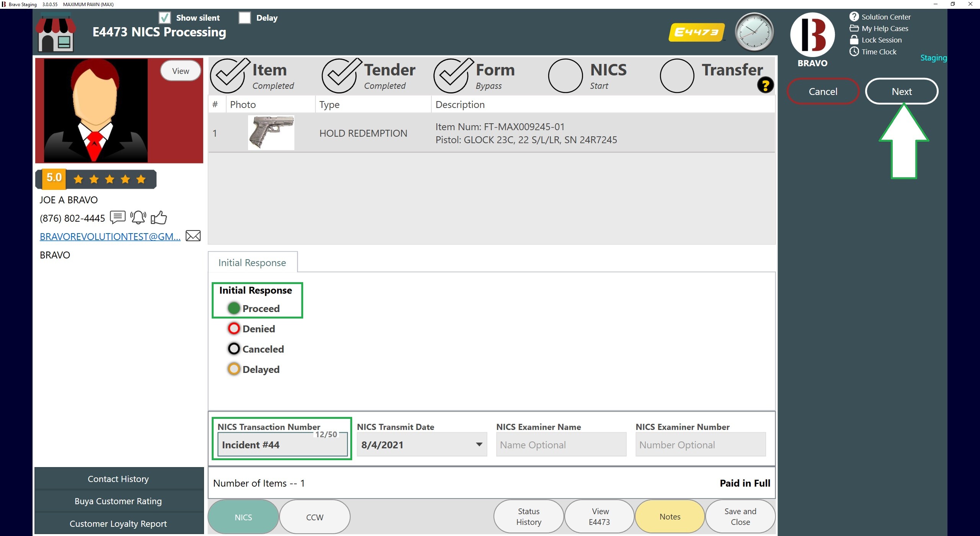Viewport: 980px width, 536px height.
Task: Enable the Delay checkbox
Action: point(245,18)
